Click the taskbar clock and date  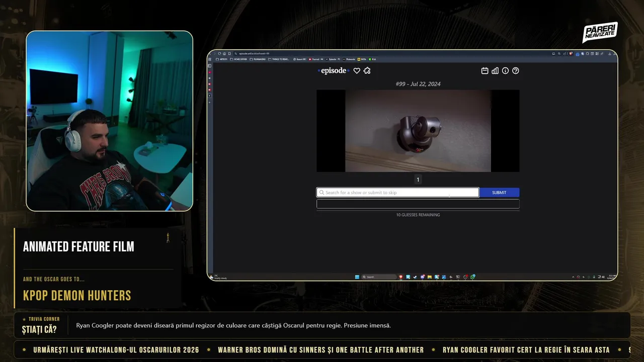[612, 277]
